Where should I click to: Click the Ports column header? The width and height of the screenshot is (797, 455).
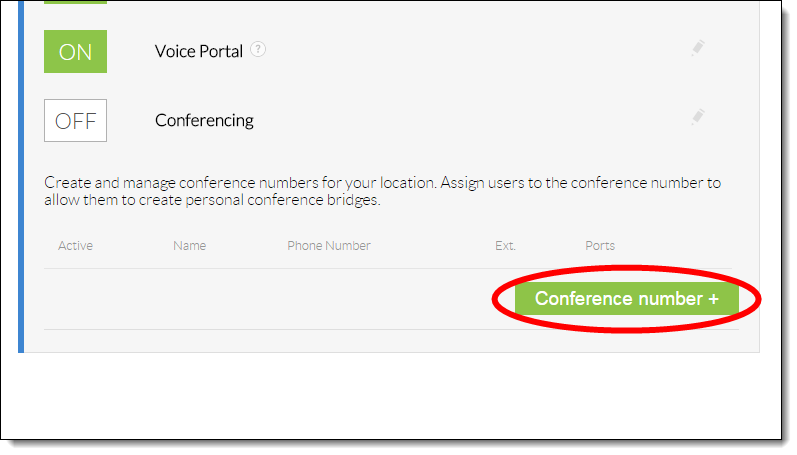click(600, 246)
